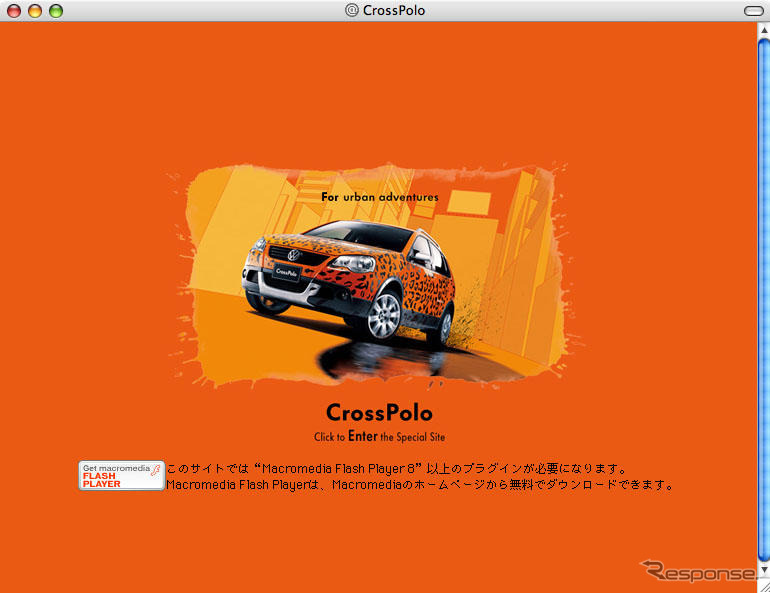
Task: Click the Get Macromedia Flash Player badge
Action: [x=121, y=475]
